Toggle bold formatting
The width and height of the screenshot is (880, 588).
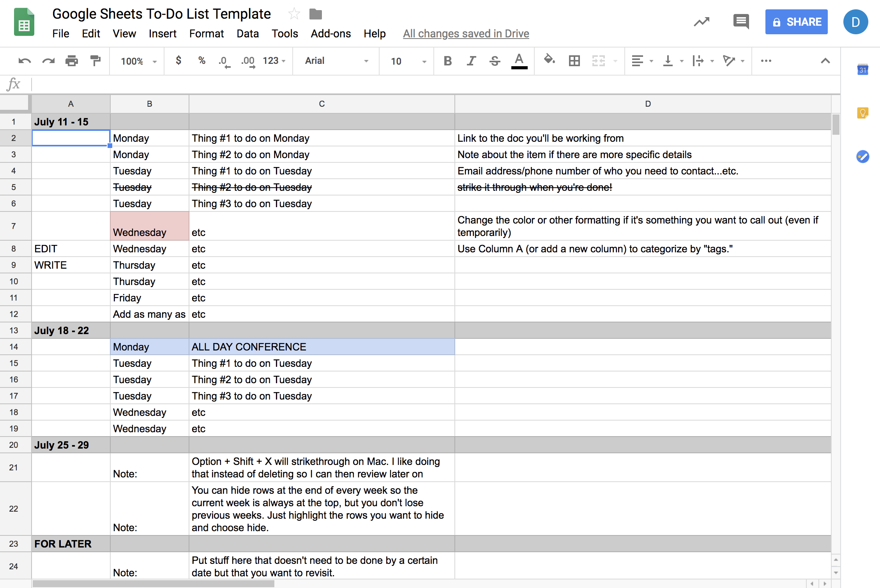pos(448,61)
